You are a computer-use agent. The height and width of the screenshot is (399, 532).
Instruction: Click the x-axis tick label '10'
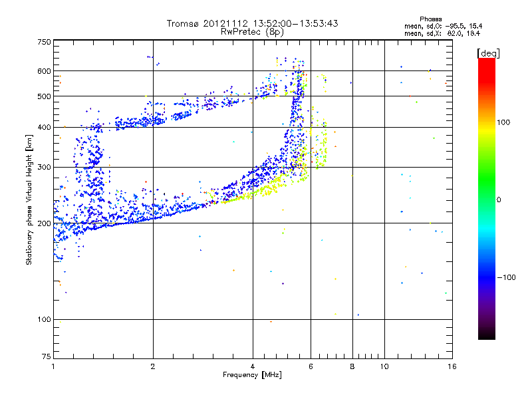(x=384, y=366)
